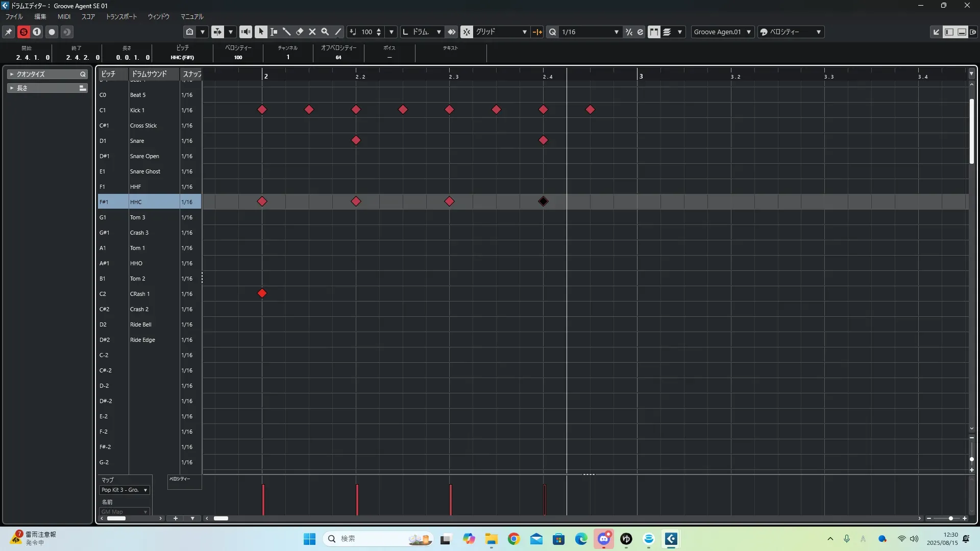Screen dimensions: 980x551
Task: Select the mute tool
Action: pos(312,32)
